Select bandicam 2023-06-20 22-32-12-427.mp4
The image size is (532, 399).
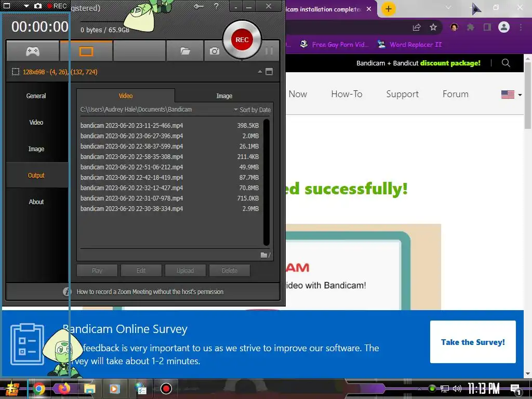coord(170,188)
